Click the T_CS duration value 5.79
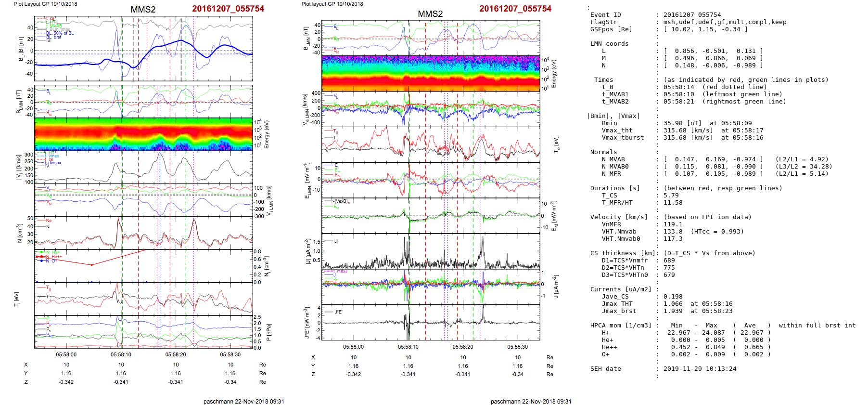 (x=671, y=196)
